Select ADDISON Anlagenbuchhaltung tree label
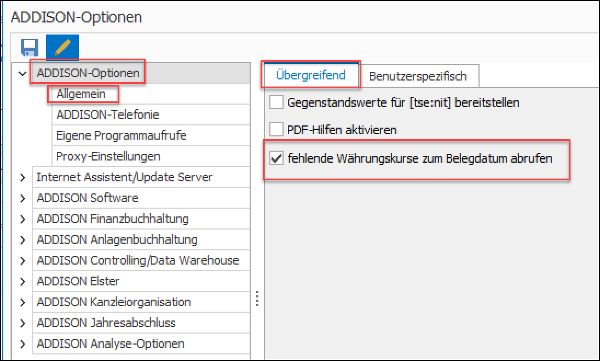 click(117, 240)
